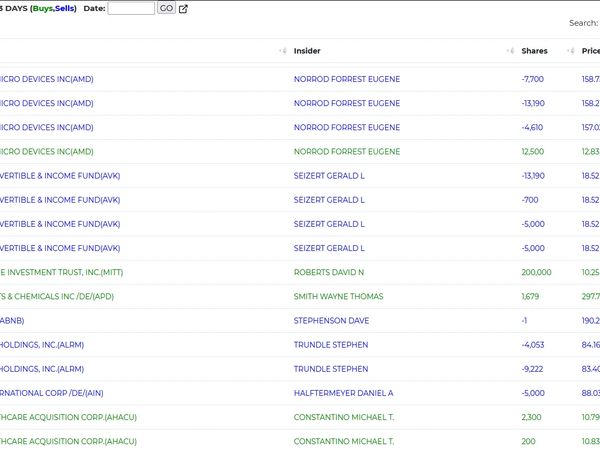The width and height of the screenshot is (600, 451).
Task: Open AVK fund link in -700 shares row
Action: point(60,200)
